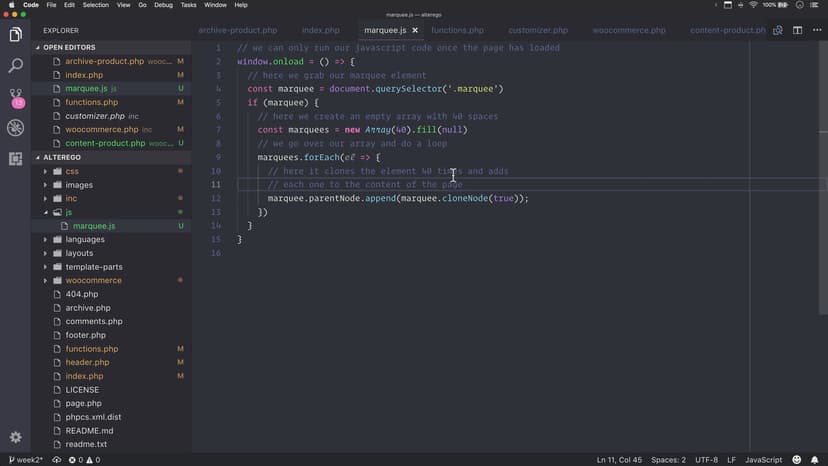828x466 pixels.
Task: Open the Manage gear icon
Action: tap(15, 437)
